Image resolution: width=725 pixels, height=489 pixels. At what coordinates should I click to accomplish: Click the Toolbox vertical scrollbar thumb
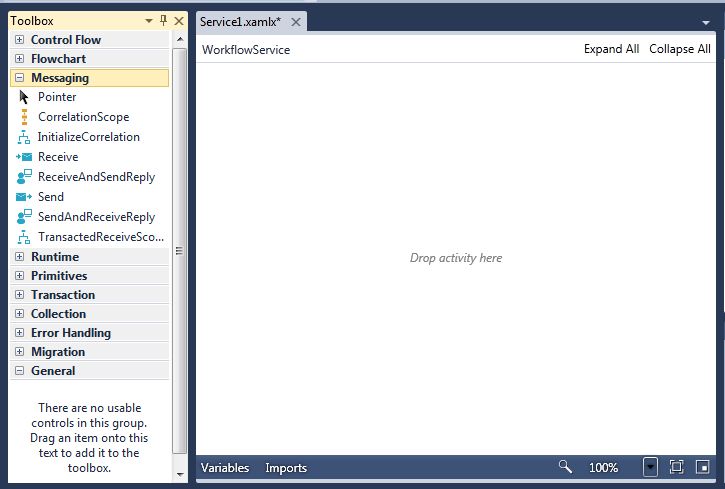pos(180,251)
